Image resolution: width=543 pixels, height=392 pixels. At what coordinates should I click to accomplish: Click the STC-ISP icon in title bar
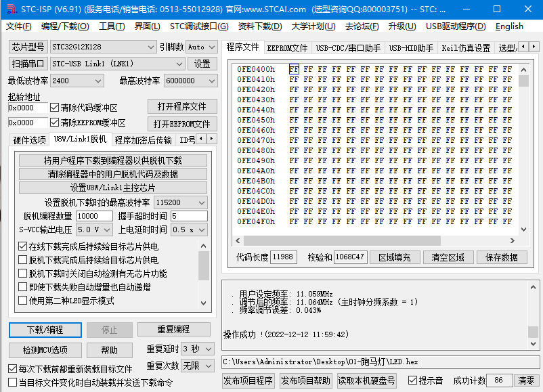(9, 9)
